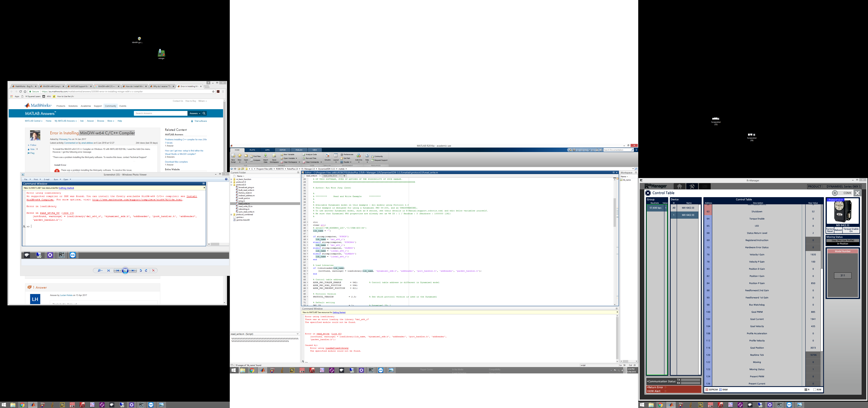Open the Install MinGW-w64 Compiler link
Screen dimensions: 868x408
click(40, 200)
